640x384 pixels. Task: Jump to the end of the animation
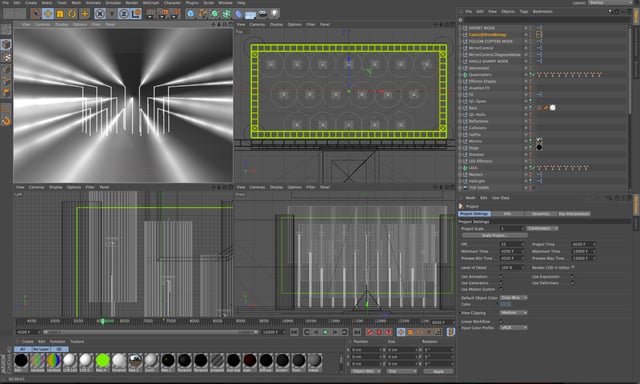pos(357,332)
